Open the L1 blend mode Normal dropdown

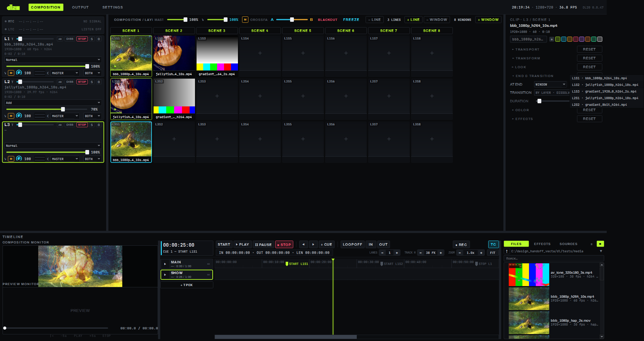(53, 60)
